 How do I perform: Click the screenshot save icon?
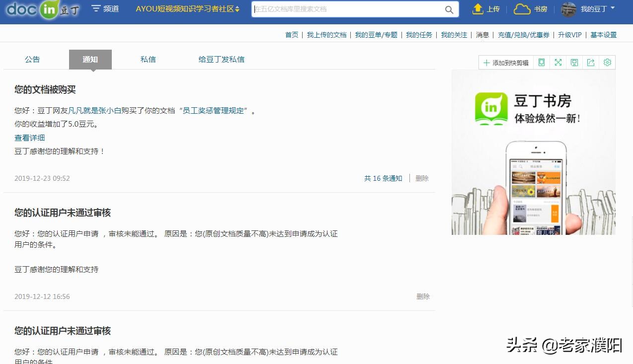pos(574,62)
